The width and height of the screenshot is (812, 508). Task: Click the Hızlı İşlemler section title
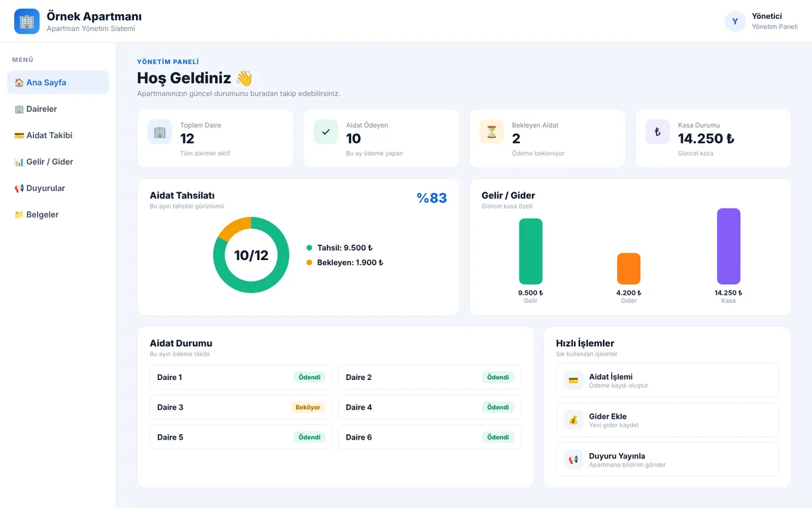click(585, 343)
